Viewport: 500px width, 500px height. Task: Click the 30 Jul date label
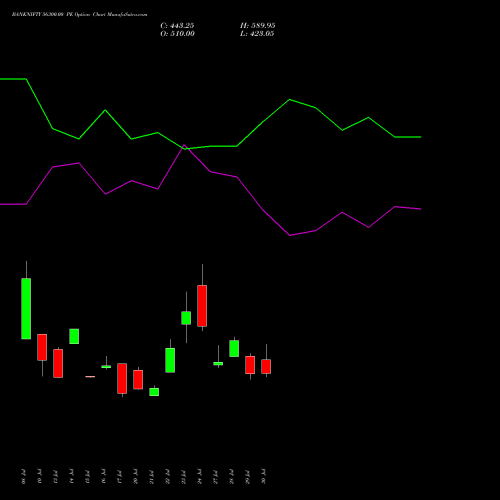click(263, 477)
